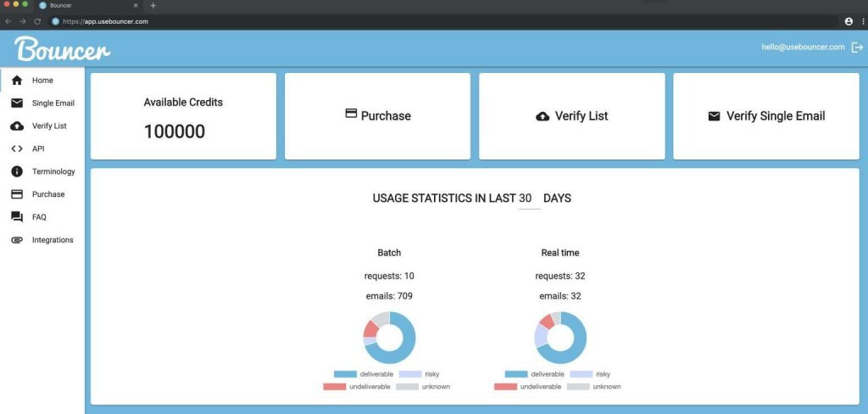Toggle deliverable legend swatch under Batch chart
The width and height of the screenshot is (868, 414).
click(345, 374)
